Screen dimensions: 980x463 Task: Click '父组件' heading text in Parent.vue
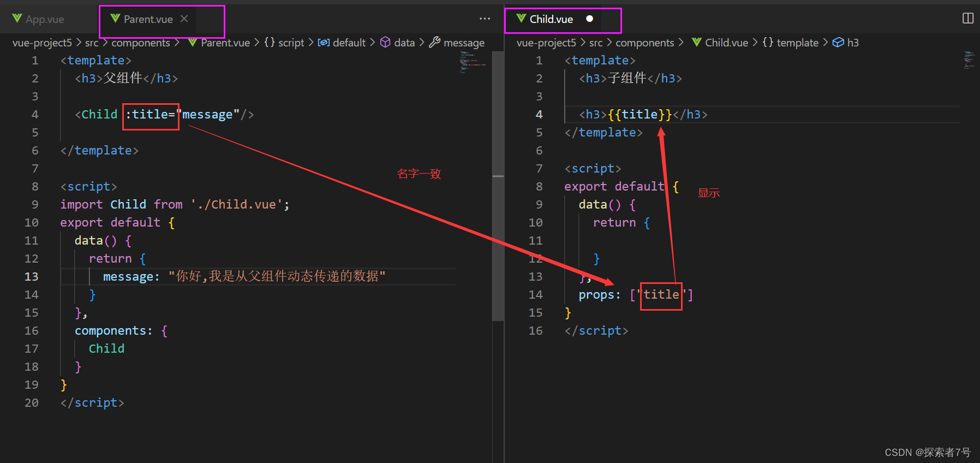(123, 78)
